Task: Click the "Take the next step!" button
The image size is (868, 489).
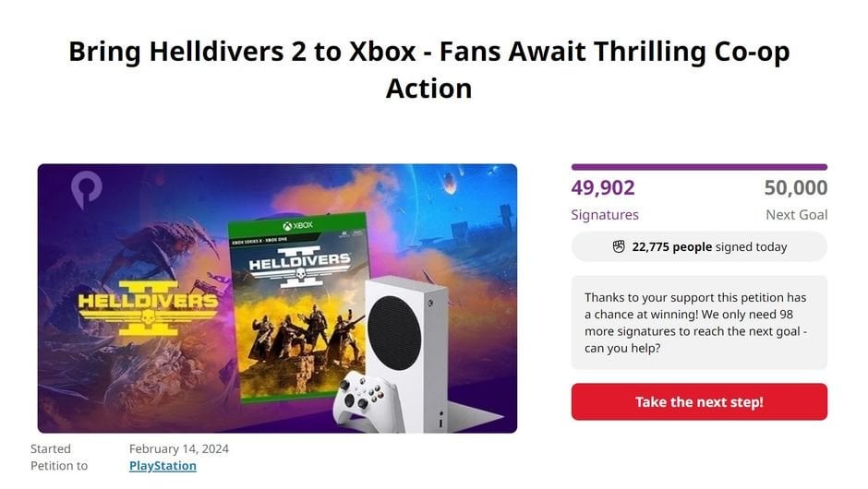Action: [699, 402]
